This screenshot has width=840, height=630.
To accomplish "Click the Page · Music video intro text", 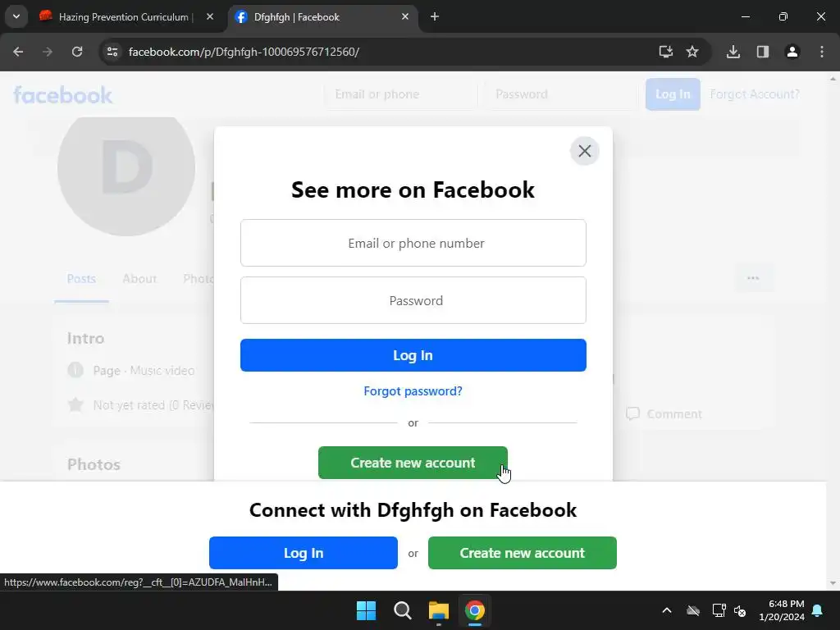I will pyautogui.click(x=144, y=370).
